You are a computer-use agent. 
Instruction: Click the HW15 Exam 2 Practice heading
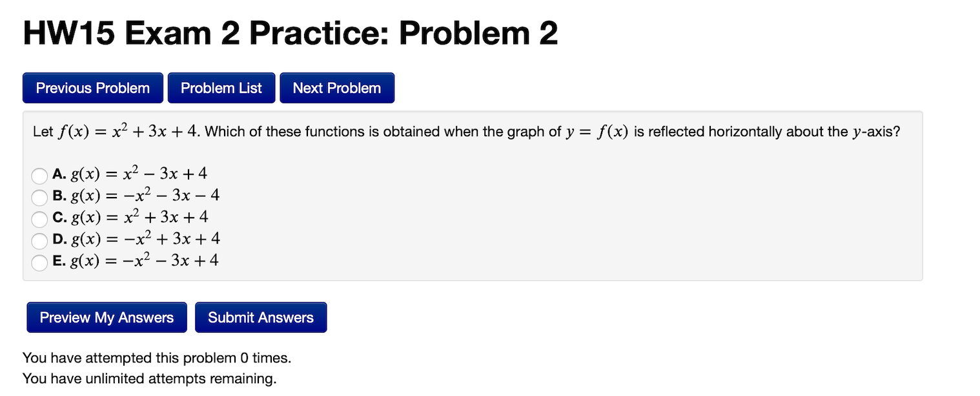289,33
